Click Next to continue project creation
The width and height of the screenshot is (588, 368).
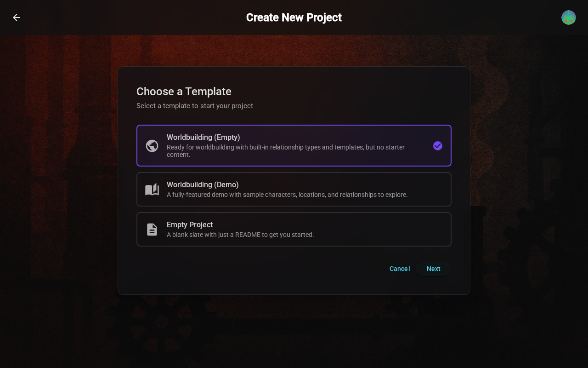point(433,269)
